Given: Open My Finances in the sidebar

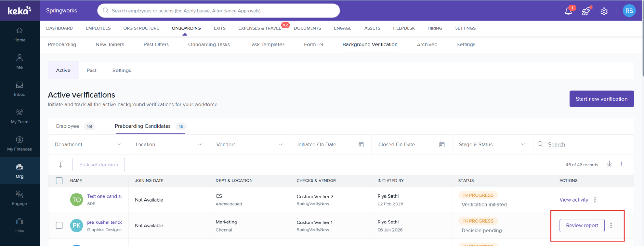Looking at the screenshot, I should tap(19, 144).
